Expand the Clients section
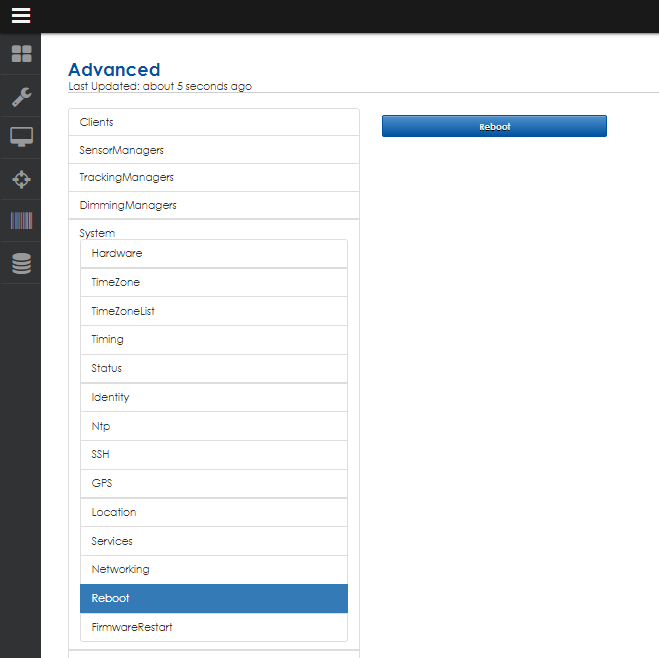This screenshot has height=658, width=659. pos(213,122)
